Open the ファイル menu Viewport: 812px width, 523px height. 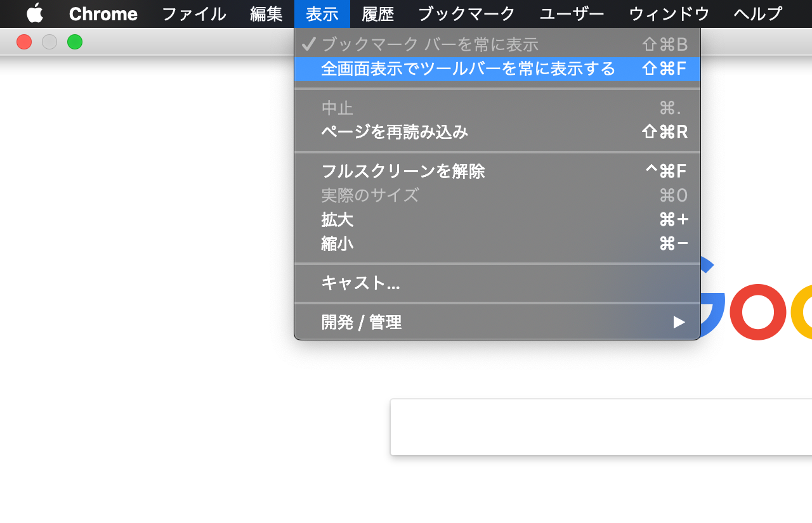click(193, 13)
